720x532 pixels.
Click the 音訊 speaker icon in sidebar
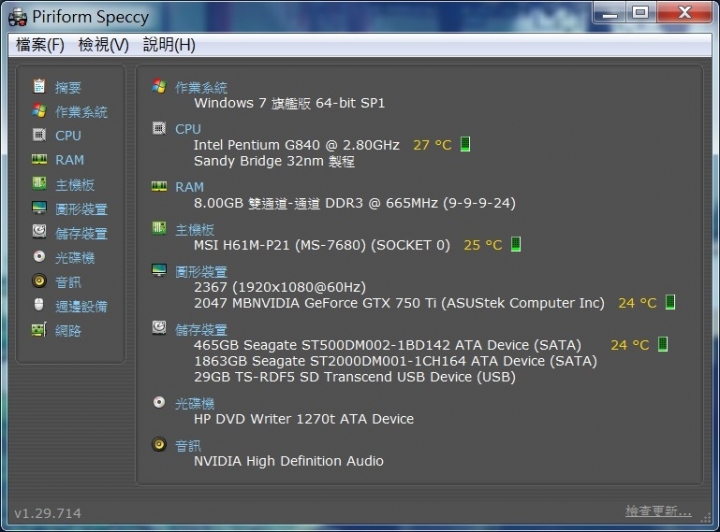(x=39, y=280)
